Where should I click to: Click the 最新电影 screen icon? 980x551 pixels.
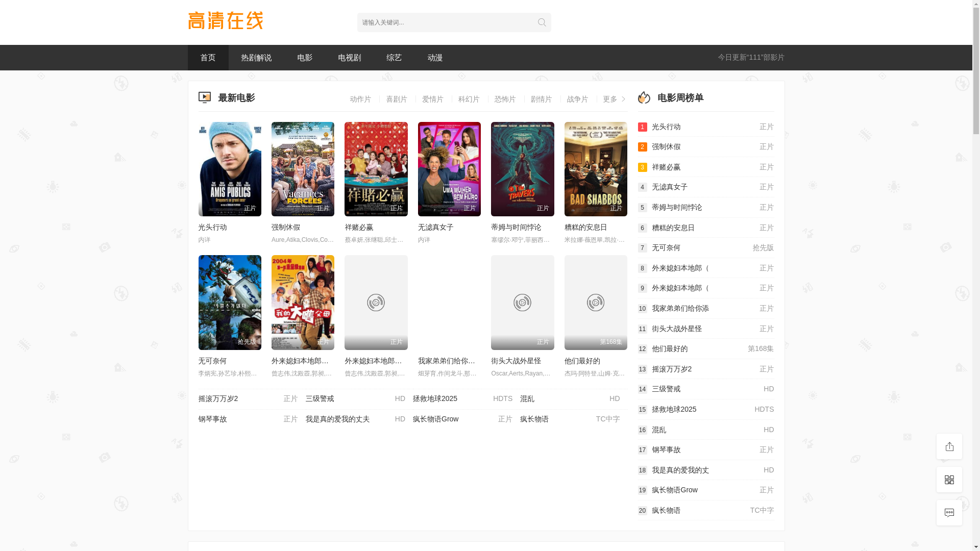pyautogui.click(x=205, y=97)
